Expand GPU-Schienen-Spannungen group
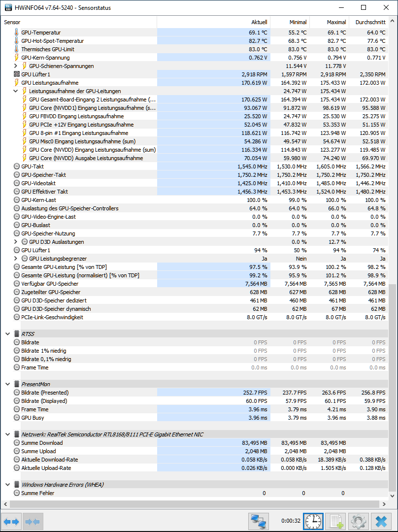Image resolution: width=398 pixels, height=532 pixels. click(x=16, y=66)
